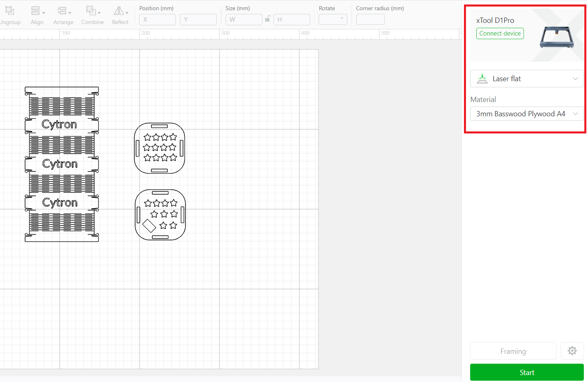
Task: Select the middle Cytron text on canvas
Action: (60, 164)
